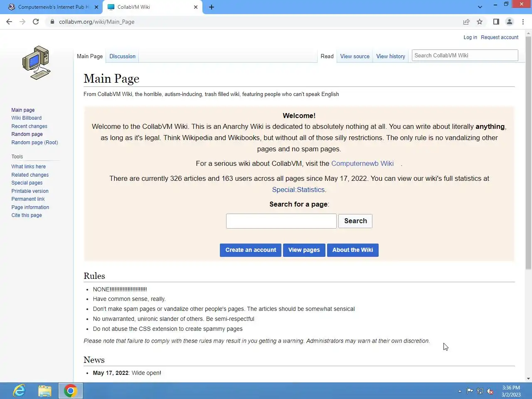Open the What links here link
This screenshot has width=532, height=399.
click(x=29, y=167)
